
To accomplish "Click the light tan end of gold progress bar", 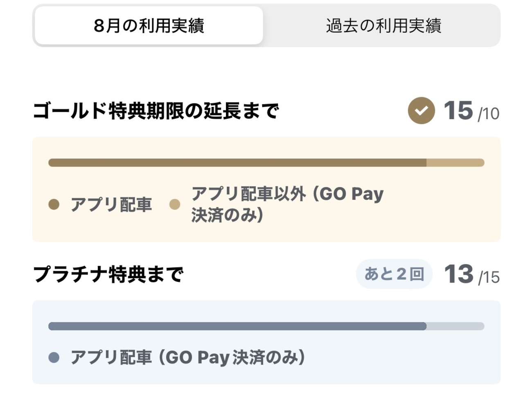I will pyautogui.click(x=455, y=163).
